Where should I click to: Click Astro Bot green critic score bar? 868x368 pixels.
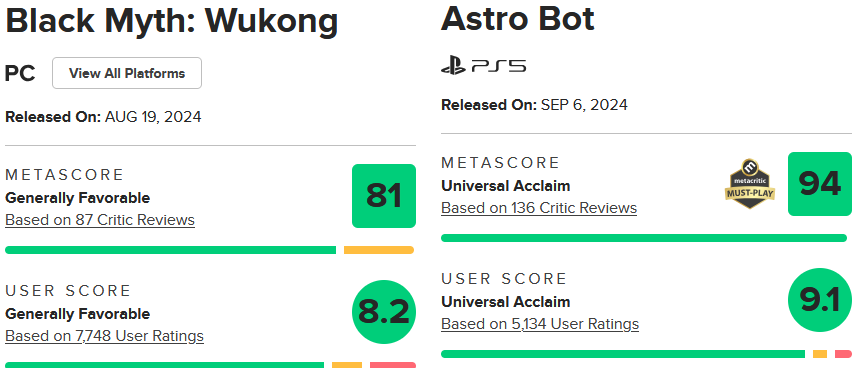click(644, 238)
